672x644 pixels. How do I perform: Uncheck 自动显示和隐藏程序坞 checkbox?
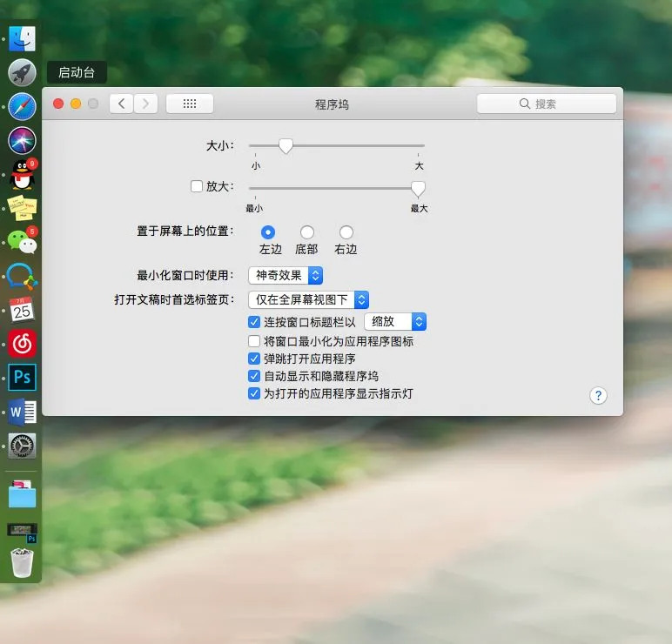254,376
